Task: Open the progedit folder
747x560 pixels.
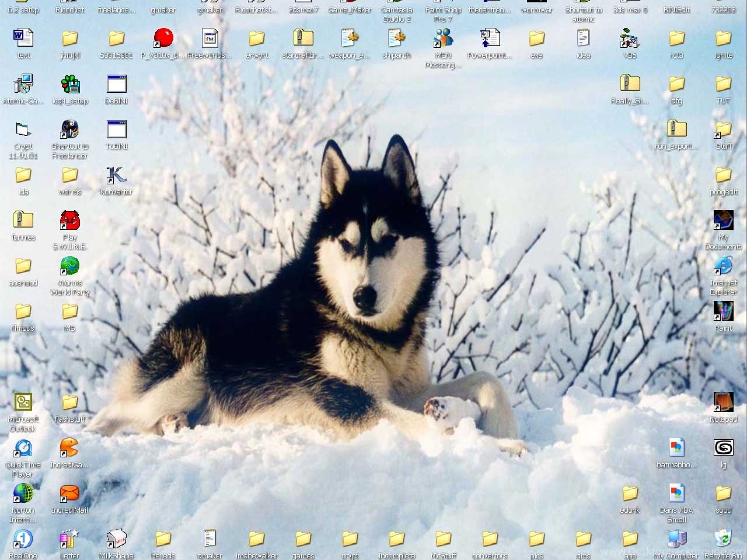Action: pos(724,175)
